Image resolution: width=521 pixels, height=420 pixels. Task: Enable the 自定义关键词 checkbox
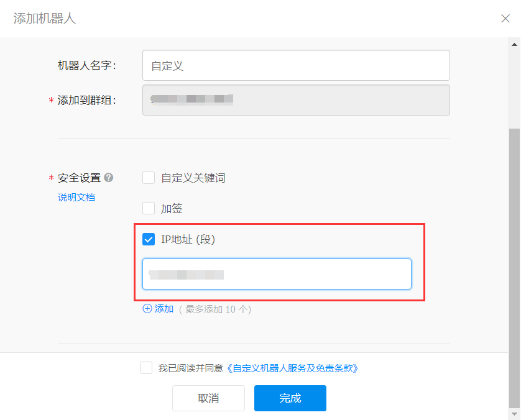[149, 178]
